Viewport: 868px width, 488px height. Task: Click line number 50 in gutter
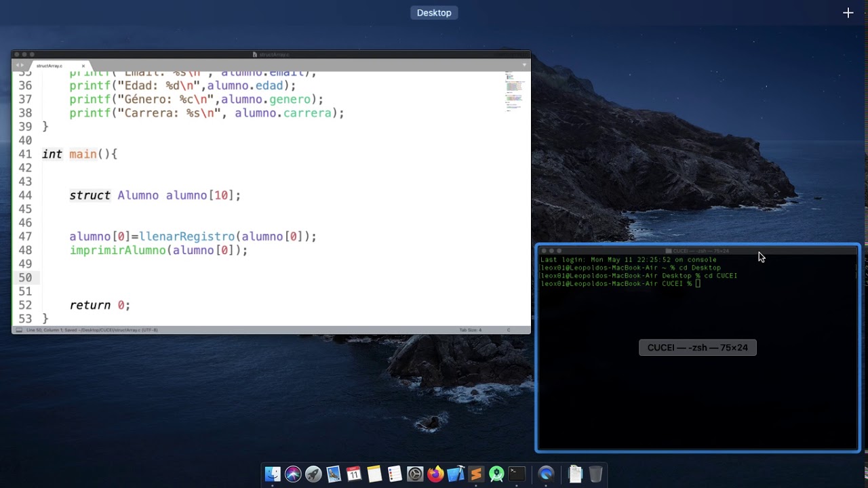tap(25, 277)
